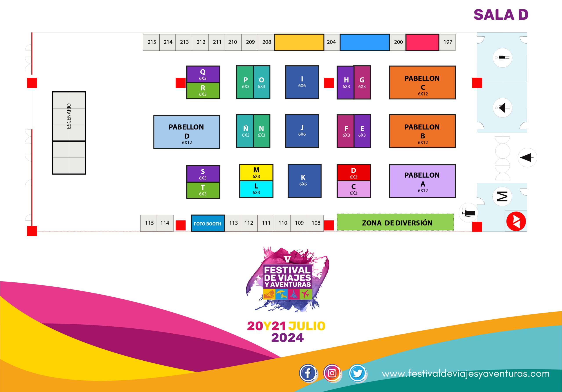Open www.festivaldeviajesyaventuras.com link
562x392 pixels.
pos(466,374)
